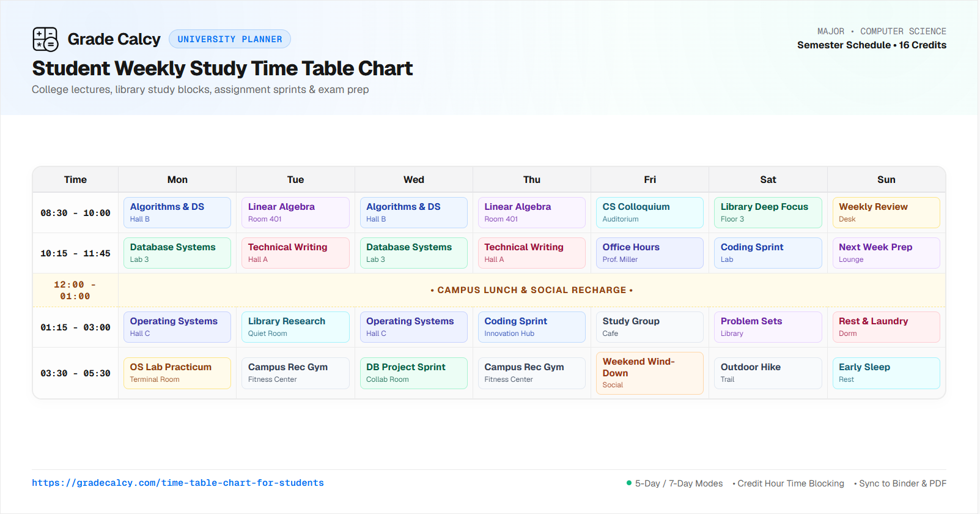Screen dimensions: 980x514
Task: Select the Weekend Wind-Down Social card
Action: [x=650, y=373]
